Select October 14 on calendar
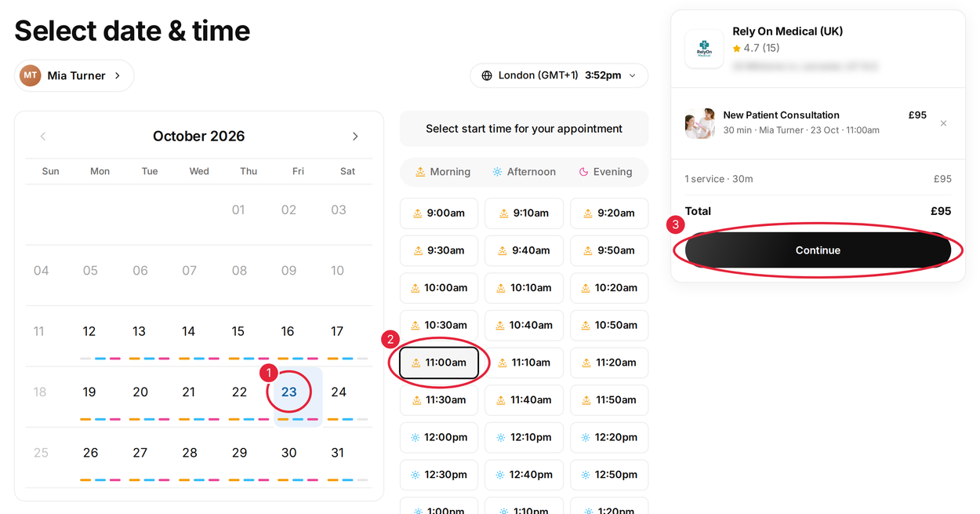 (x=189, y=332)
